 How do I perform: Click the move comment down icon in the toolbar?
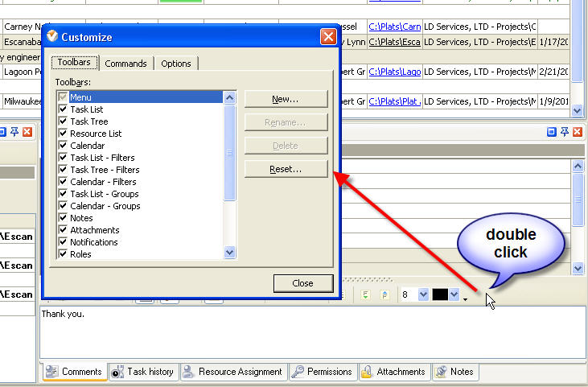(367, 295)
